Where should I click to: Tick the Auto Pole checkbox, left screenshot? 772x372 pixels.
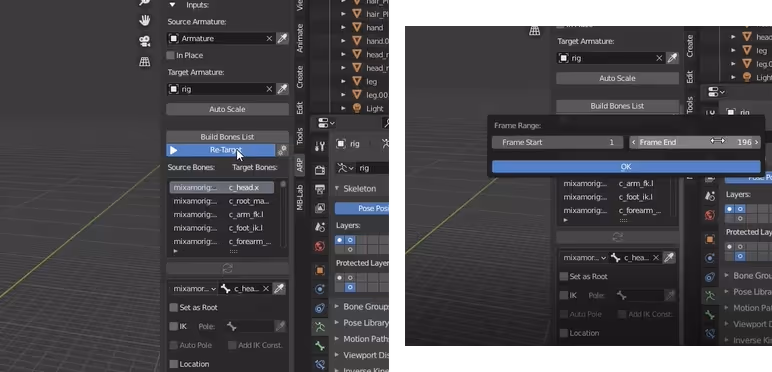(173, 345)
